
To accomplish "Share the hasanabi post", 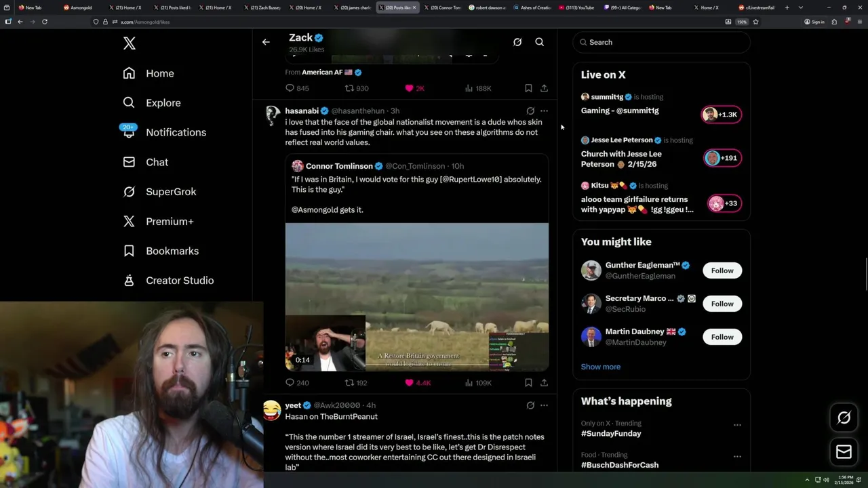I will click(x=544, y=383).
